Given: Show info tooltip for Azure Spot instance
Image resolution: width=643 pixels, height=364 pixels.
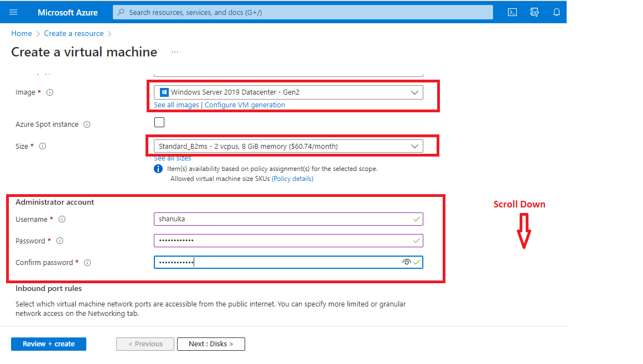Looking at the screenshot, I should 87,124.
